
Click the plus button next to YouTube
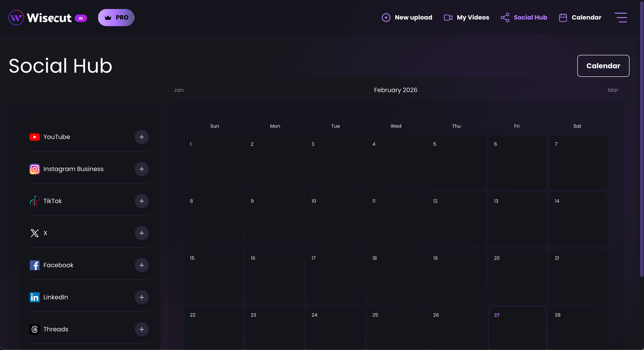pyautogui.click(x=142, y=137)
